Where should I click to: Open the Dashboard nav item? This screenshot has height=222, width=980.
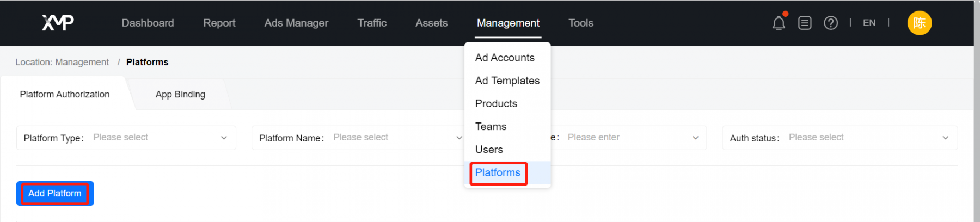pyautogui.click(x=148, y=23)
